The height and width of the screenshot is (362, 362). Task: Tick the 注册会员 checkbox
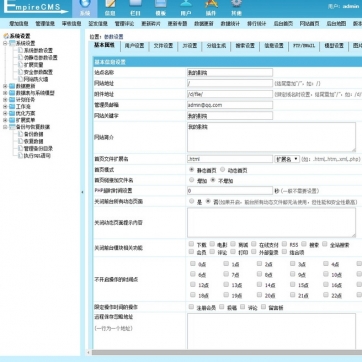pyautogui.click(x=191, y=307)
